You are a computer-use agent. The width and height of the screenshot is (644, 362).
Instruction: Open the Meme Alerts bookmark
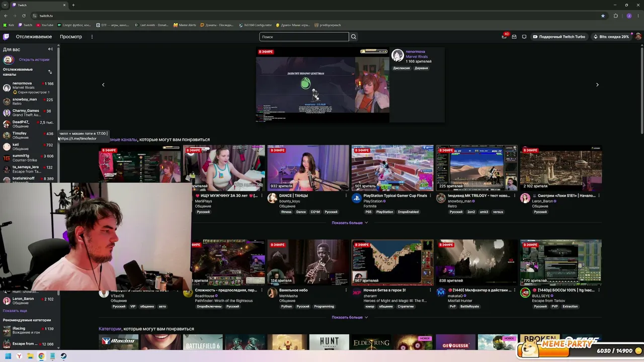185,25
